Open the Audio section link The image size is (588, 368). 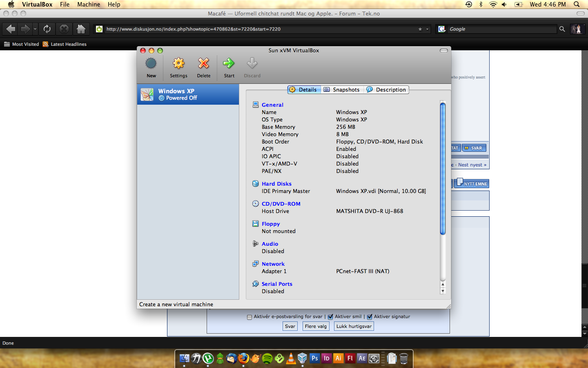[x=270, y=244]
